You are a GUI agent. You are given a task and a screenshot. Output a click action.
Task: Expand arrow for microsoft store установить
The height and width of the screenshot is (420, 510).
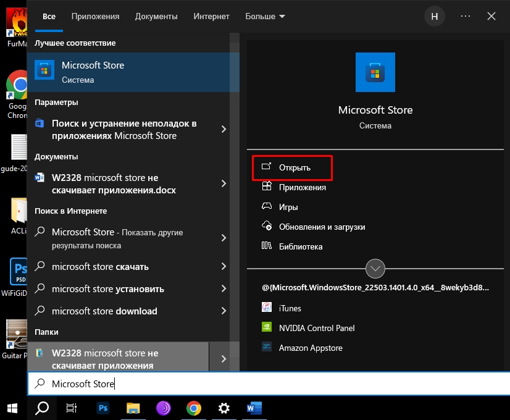coord(224,288)
